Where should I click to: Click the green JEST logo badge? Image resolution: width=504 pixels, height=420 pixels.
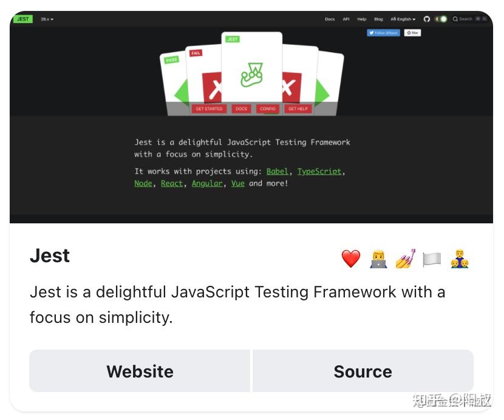[22, 19]
